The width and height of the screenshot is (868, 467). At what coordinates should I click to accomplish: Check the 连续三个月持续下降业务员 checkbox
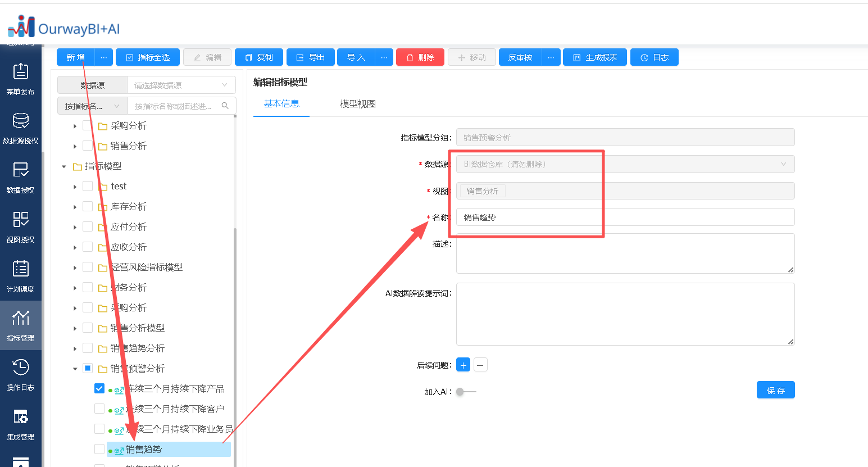tap(99, 429)
